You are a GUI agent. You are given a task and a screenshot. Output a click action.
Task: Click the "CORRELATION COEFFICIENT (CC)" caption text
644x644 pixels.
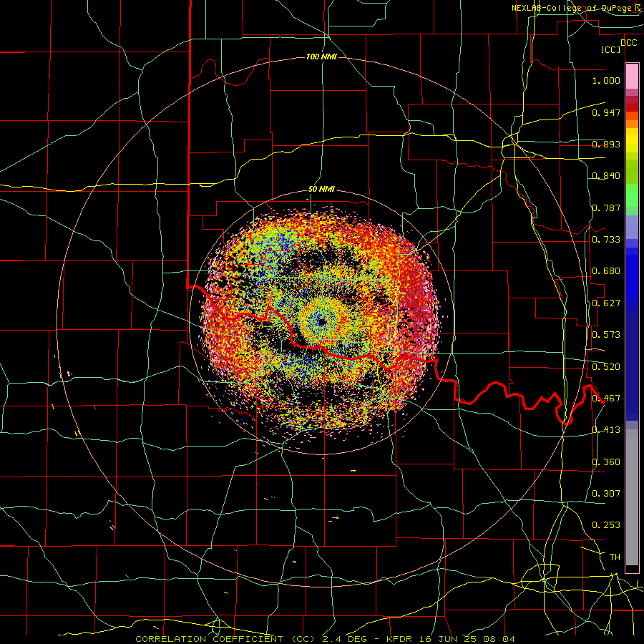225,639
